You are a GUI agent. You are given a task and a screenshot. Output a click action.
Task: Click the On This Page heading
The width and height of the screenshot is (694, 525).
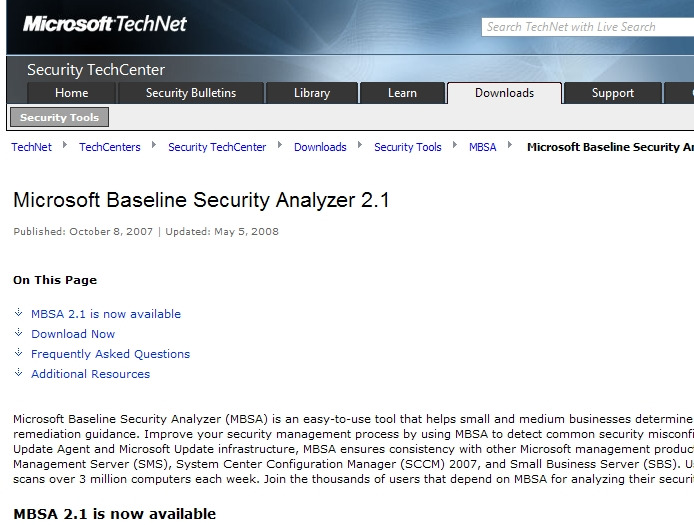point(55,280)
